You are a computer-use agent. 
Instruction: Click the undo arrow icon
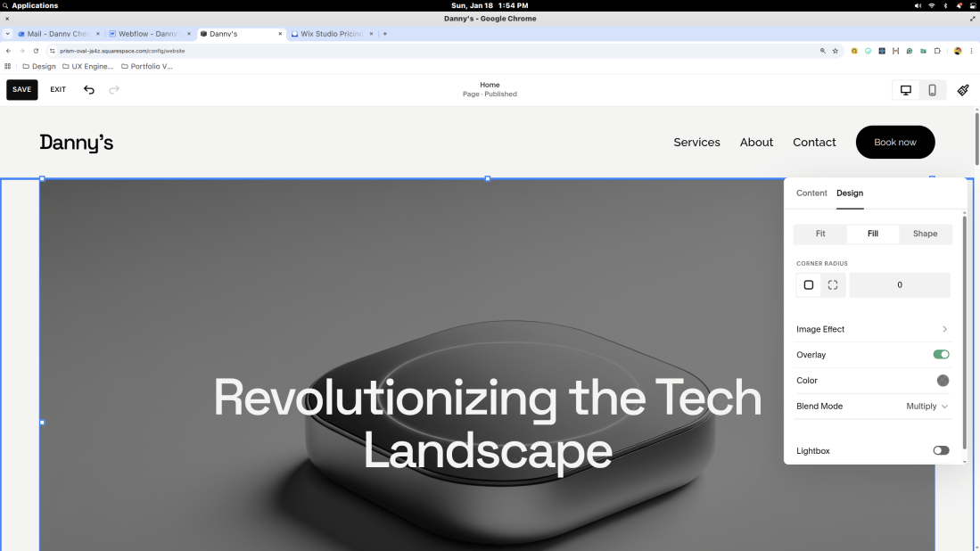[x=89, y=89]
